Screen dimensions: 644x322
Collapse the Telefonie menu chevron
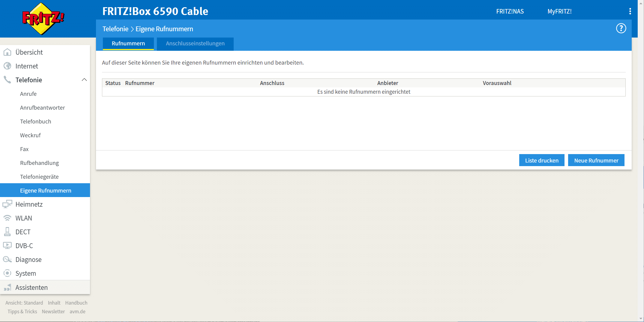pos(84,80)
